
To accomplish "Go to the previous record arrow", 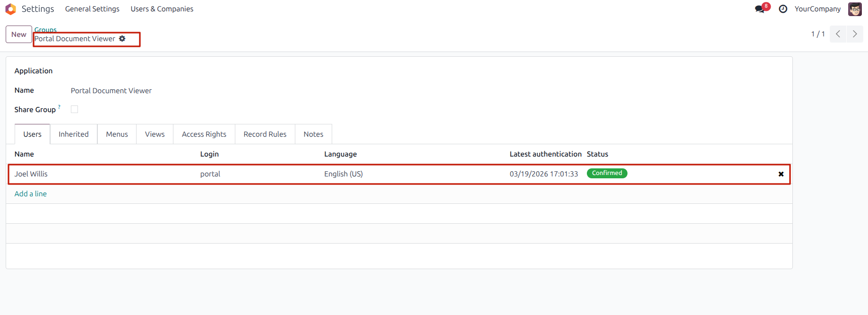I will pos(838,34).
